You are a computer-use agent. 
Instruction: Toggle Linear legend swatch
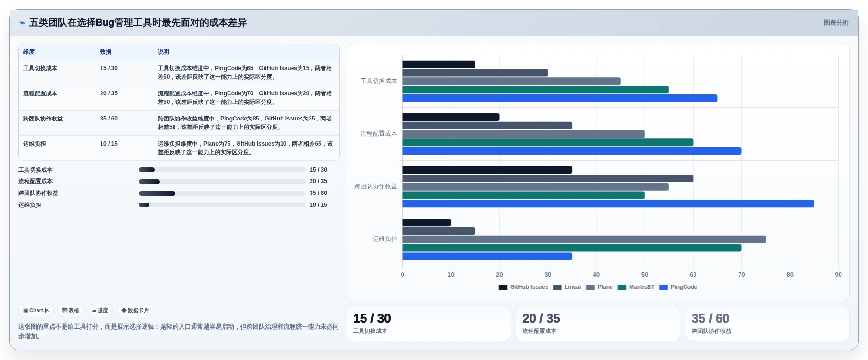557,287
